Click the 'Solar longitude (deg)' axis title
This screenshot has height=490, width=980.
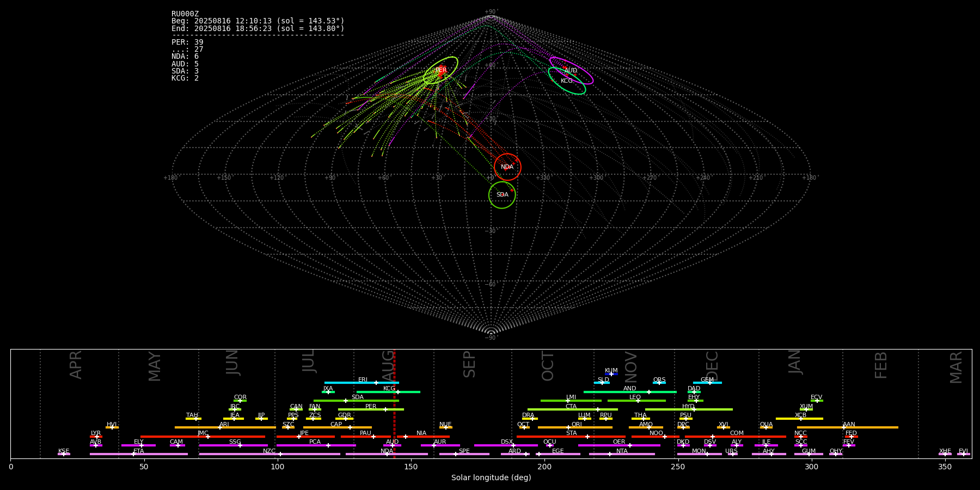tap(491, 478)
